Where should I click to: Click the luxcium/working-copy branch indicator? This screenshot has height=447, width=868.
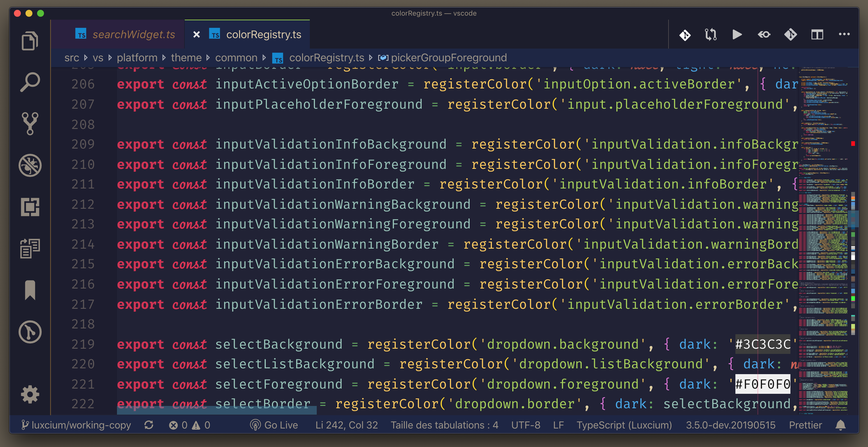[x=76, y=425]
